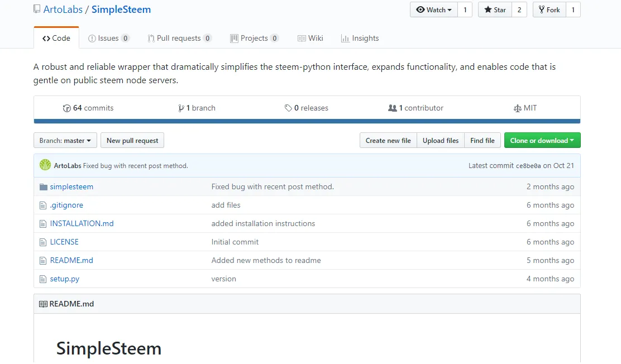
Task: Open the Wiki tab
Action: pyautogui.click(x=310, y=38)
